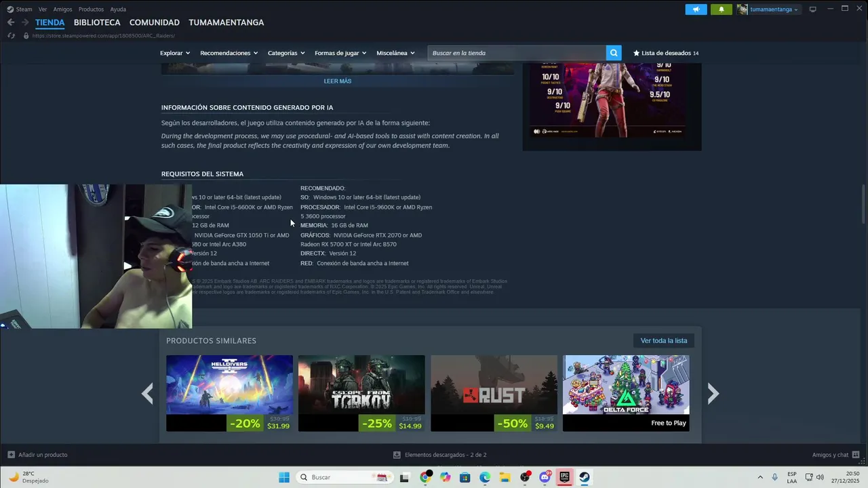
Task: Open the Amigos menu
Action: [62, 9]
